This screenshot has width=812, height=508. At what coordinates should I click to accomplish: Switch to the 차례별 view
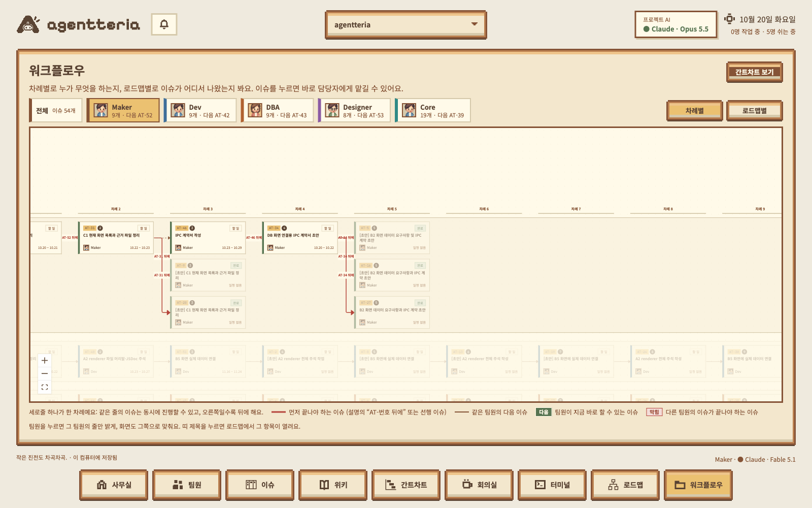pyautogui.click(x=694, y=111)
